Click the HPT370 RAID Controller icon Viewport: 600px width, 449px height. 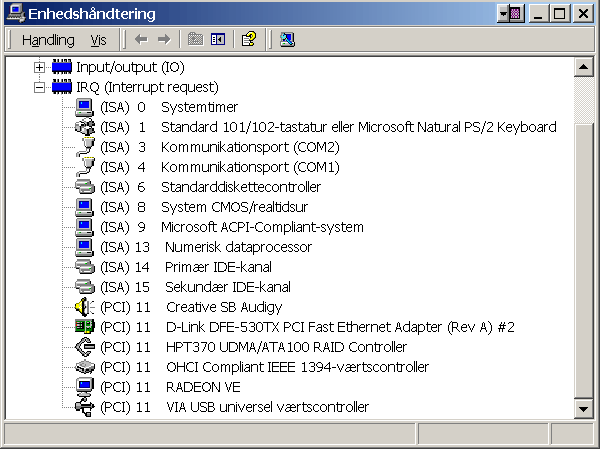pos(85,347)
